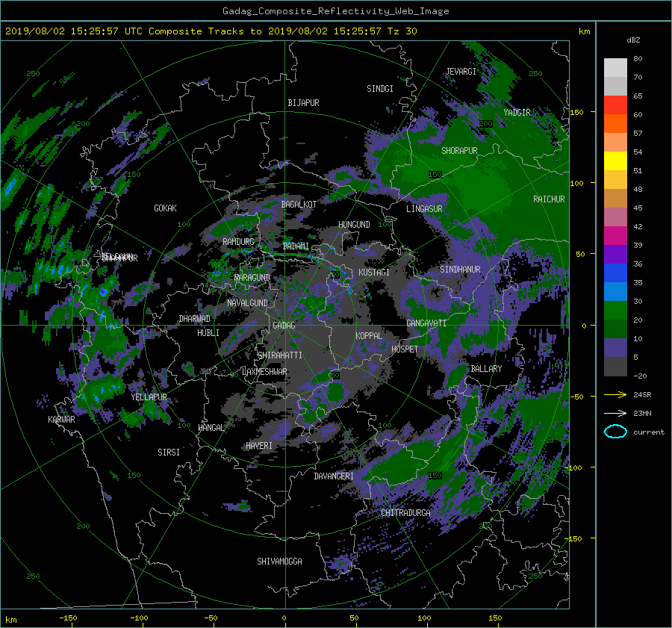
Task: Click the HOSPET city label
Action: (405, 349)
